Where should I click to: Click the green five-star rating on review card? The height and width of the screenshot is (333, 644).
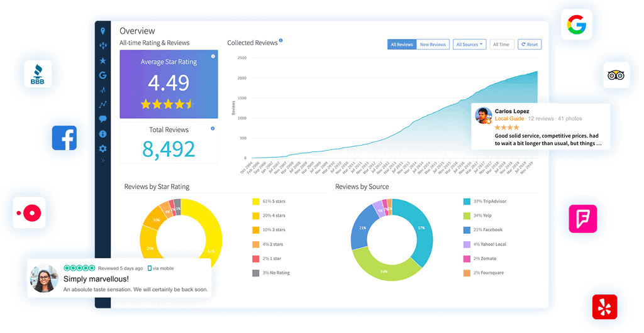pyautogui.click(x=79, y=268)
